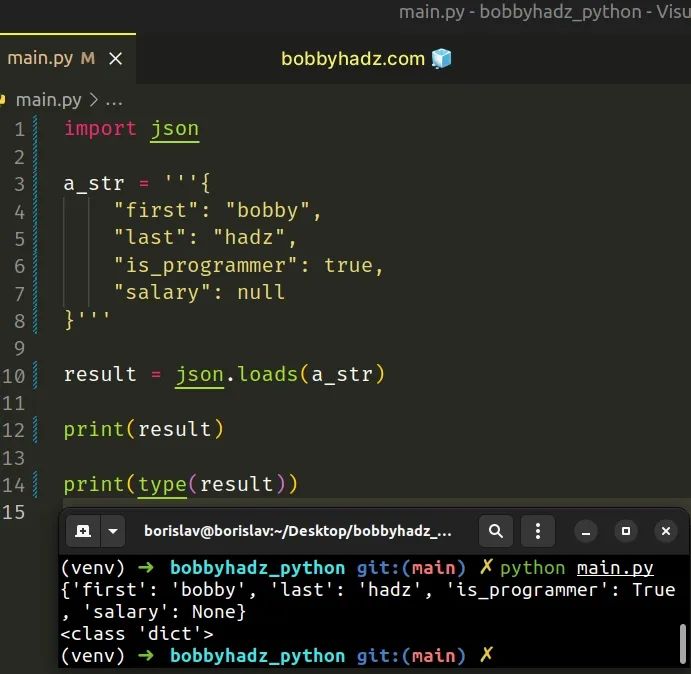Click the terminal scrollbar thumb
This screenshot has height=674, width=691.
click(x=683, y=643)
